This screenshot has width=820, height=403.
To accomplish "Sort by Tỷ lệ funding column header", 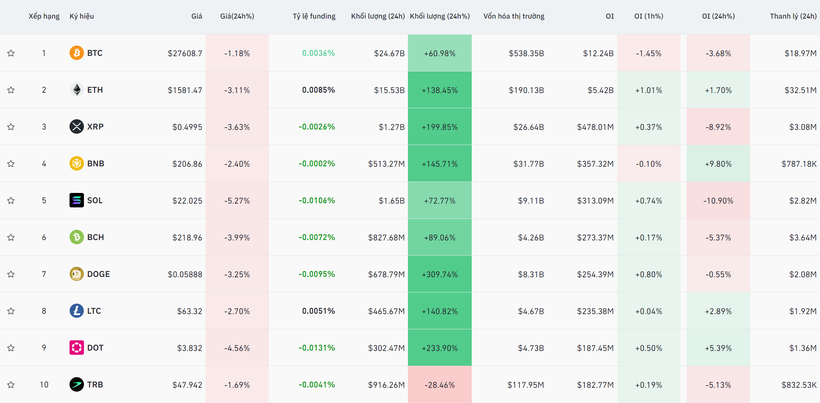I will (x=313, y=17).
